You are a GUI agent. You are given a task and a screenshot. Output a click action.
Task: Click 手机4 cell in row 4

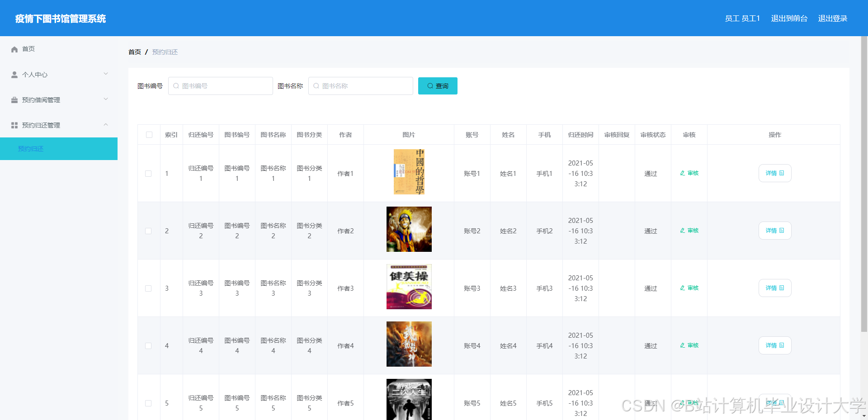(544, 346)
